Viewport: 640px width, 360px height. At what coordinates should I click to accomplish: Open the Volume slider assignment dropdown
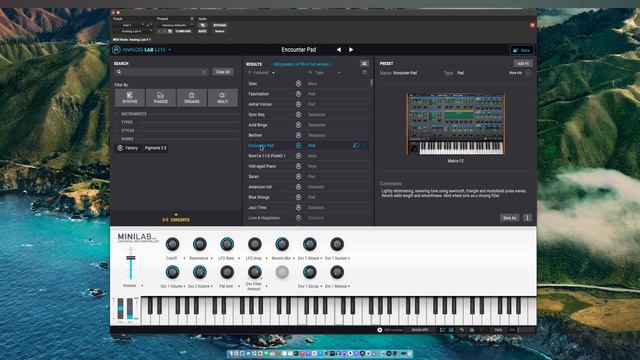click(x=142, y=286)
